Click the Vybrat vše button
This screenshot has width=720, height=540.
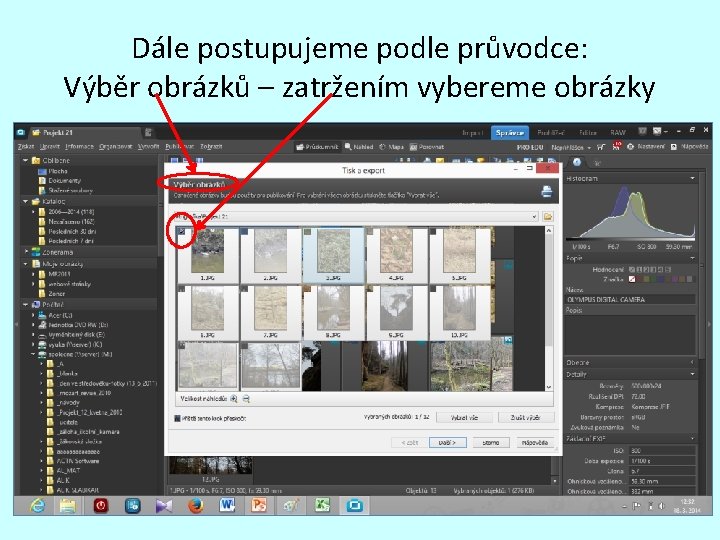click(464, 417)
